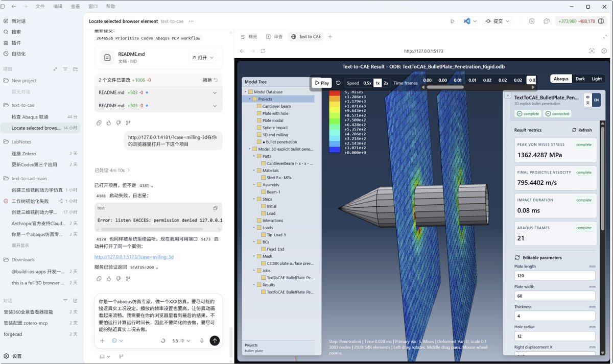Open the 编辑 menu

[58, 7]
